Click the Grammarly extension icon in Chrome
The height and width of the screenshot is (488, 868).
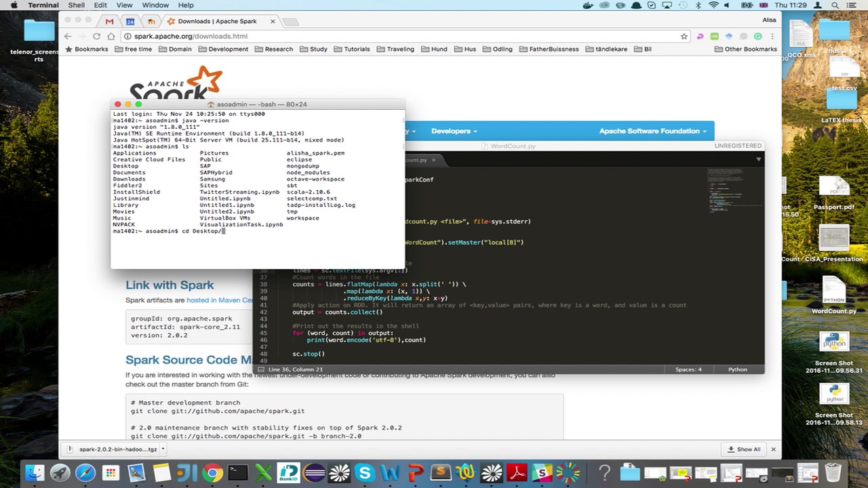(758, 36)
